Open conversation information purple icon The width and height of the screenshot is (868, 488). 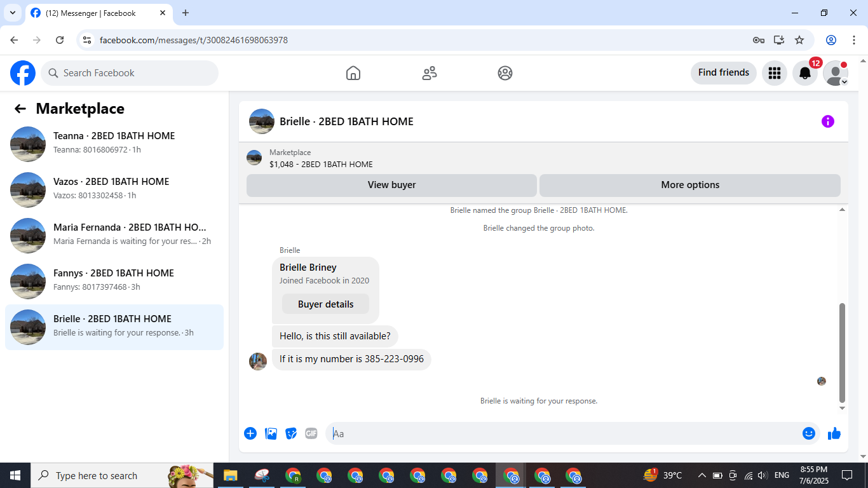pyautogui.click(x=828, y=121)
